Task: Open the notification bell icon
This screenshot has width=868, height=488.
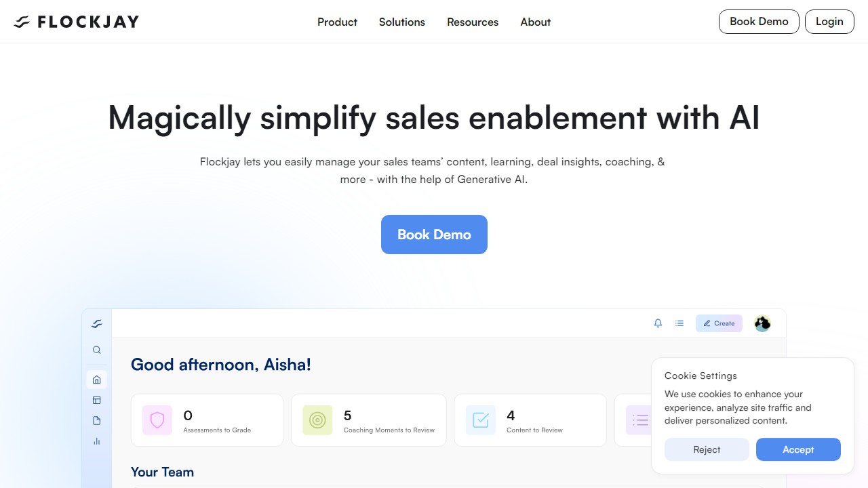Action: coord(658,323)
